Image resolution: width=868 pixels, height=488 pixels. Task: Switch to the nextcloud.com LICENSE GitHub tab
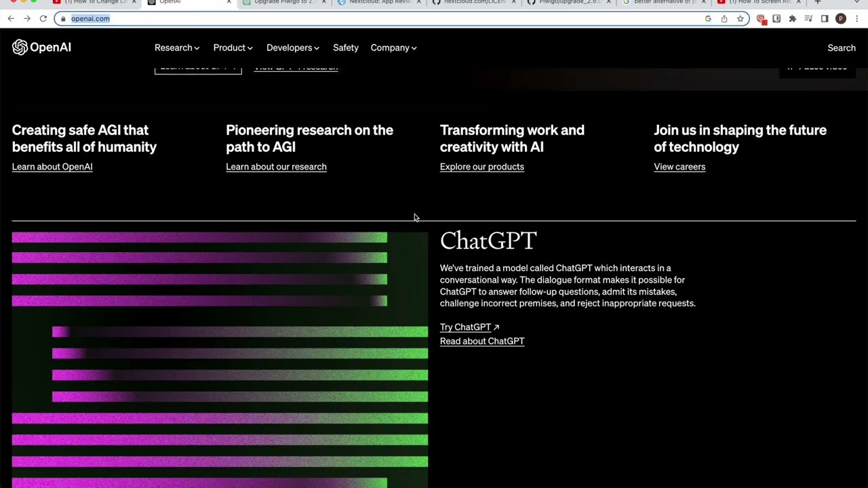click(x=472, y=2)
